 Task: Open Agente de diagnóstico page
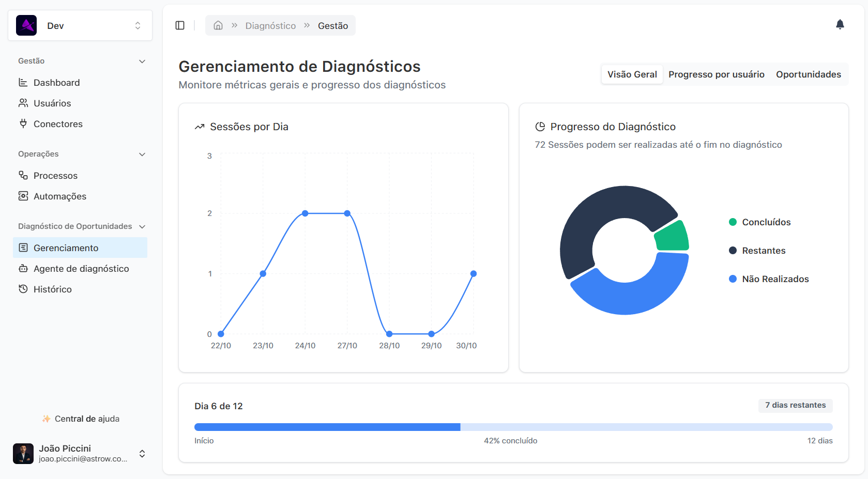click(81, 269)
